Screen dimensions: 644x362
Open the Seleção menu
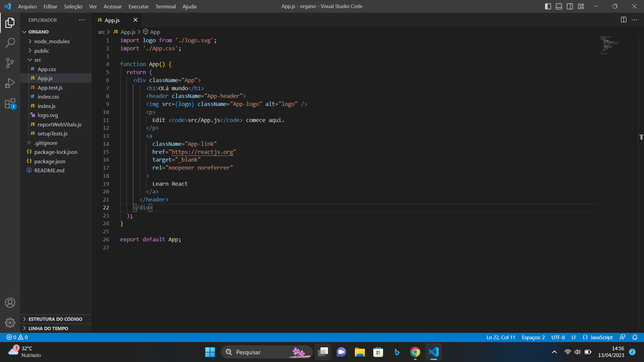coord(73,6)
